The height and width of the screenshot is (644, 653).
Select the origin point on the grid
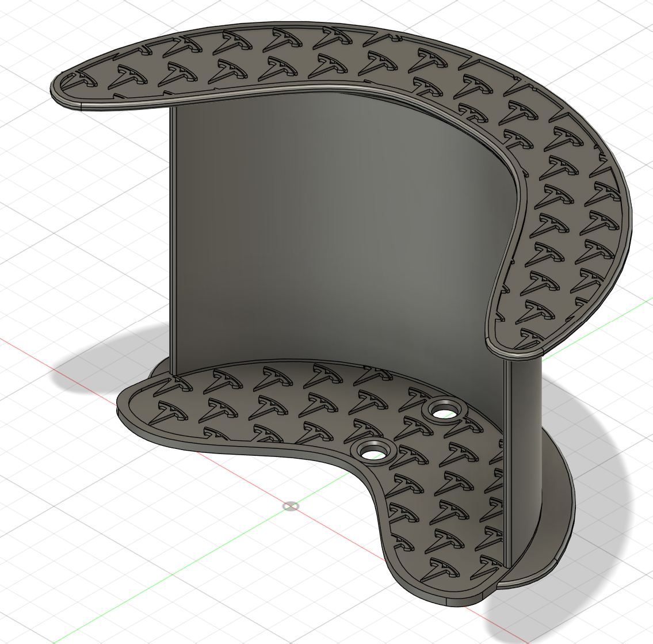point(291,506)
